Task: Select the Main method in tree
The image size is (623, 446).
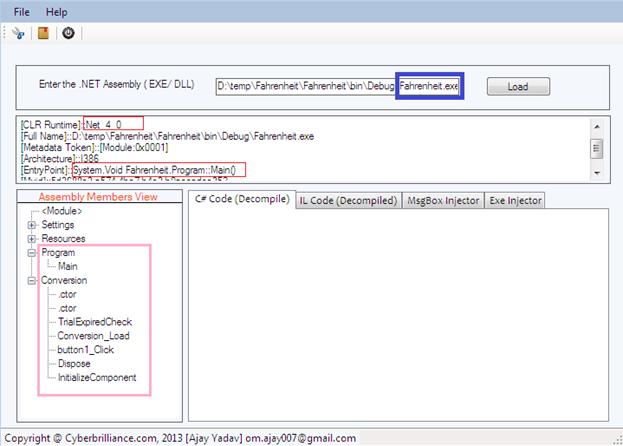Action: (x=68, y=267)
